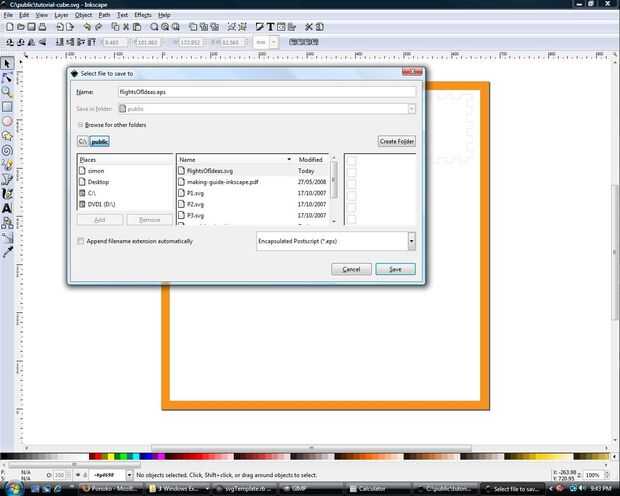Select simon in Places list
Viewport: 620px width, 496px height.
[125, 171]
